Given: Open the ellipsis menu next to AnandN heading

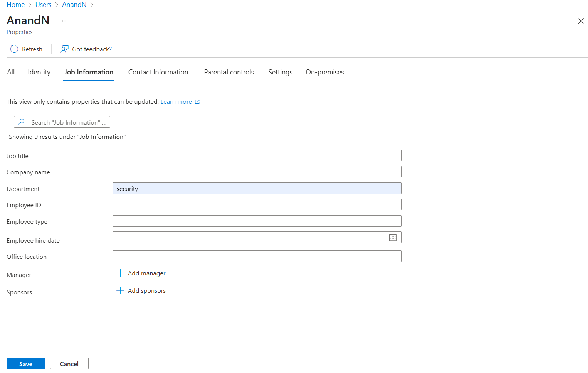Looking at the screenshot, I should coord(65,20).
